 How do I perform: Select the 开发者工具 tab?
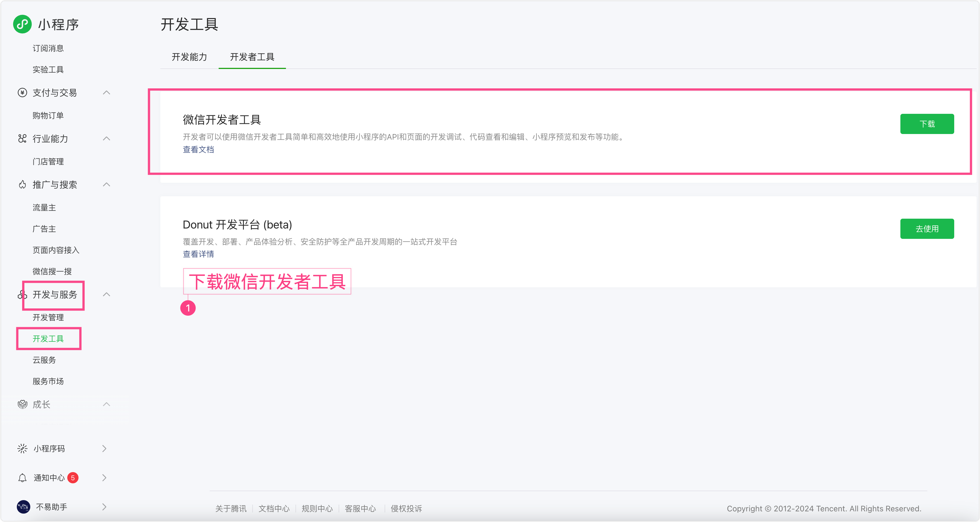pyautogui.click(x=252, y=57)
